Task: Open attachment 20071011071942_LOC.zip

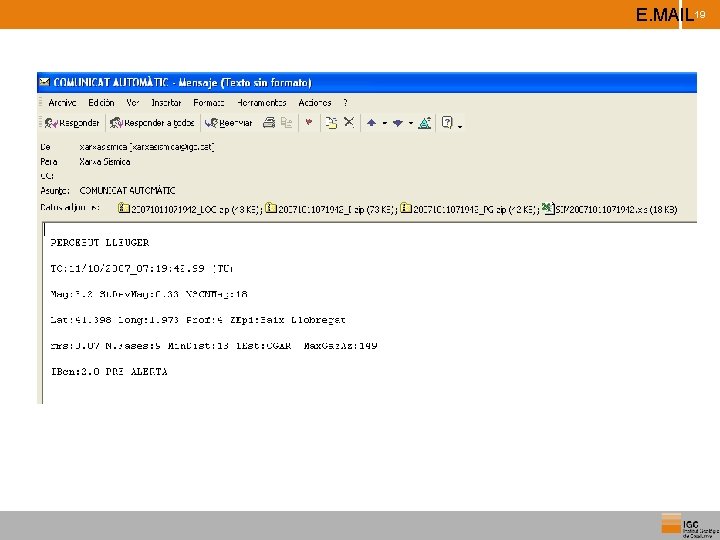Action: click(190, 209)
